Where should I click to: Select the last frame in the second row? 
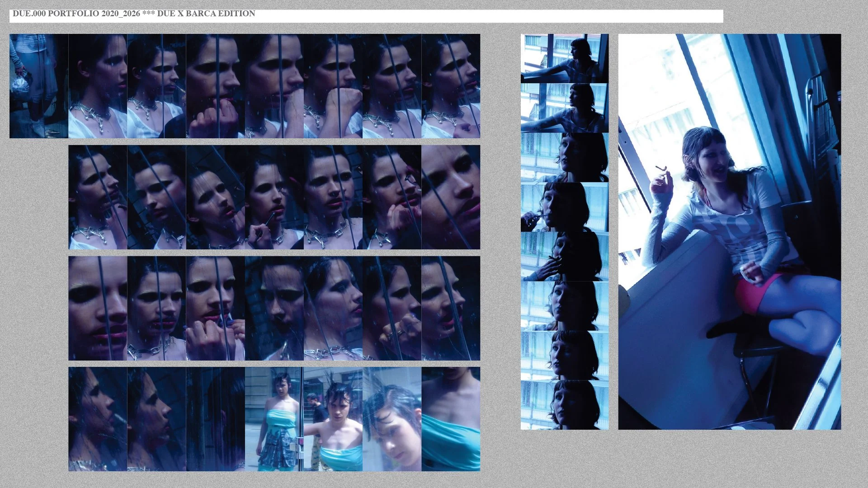(x=451, y=197)
